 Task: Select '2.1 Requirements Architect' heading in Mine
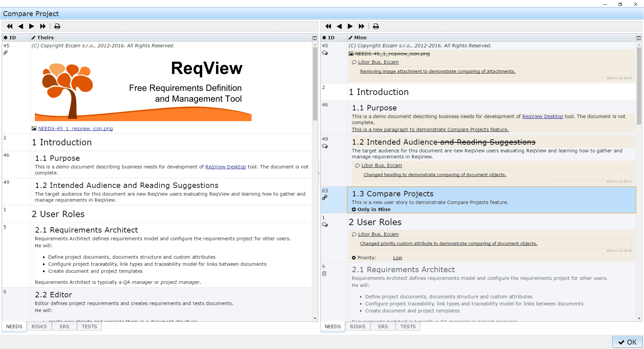[404, 269]
